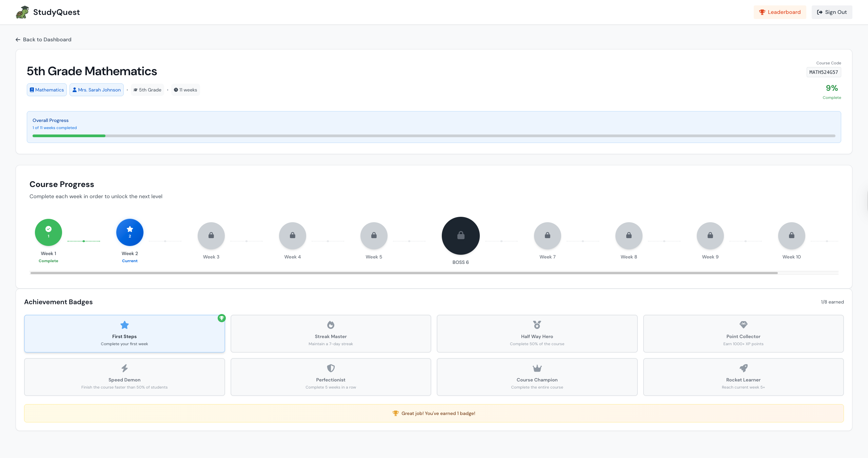
Task: Click the Point Collector gem badge
Action: click(x=743, y=334)
